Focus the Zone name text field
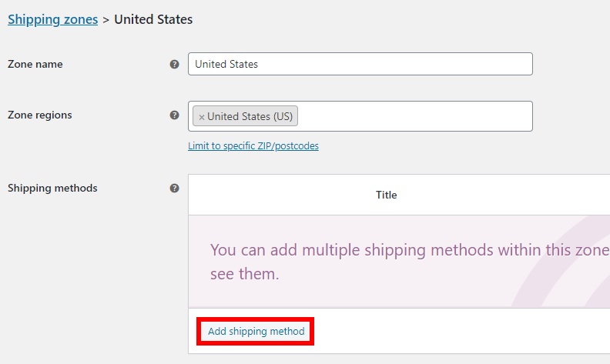The width and height of the screenshot is (610, 364). (x=360, y=64)
